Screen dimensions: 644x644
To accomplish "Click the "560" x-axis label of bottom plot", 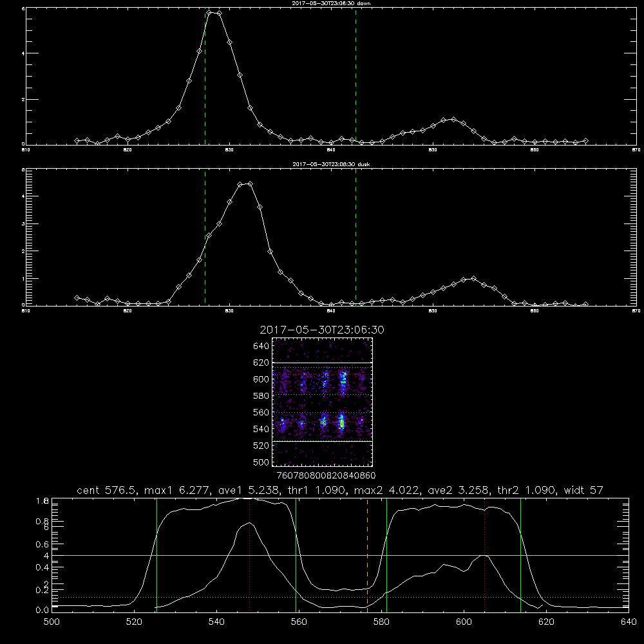I will (299, 621).
